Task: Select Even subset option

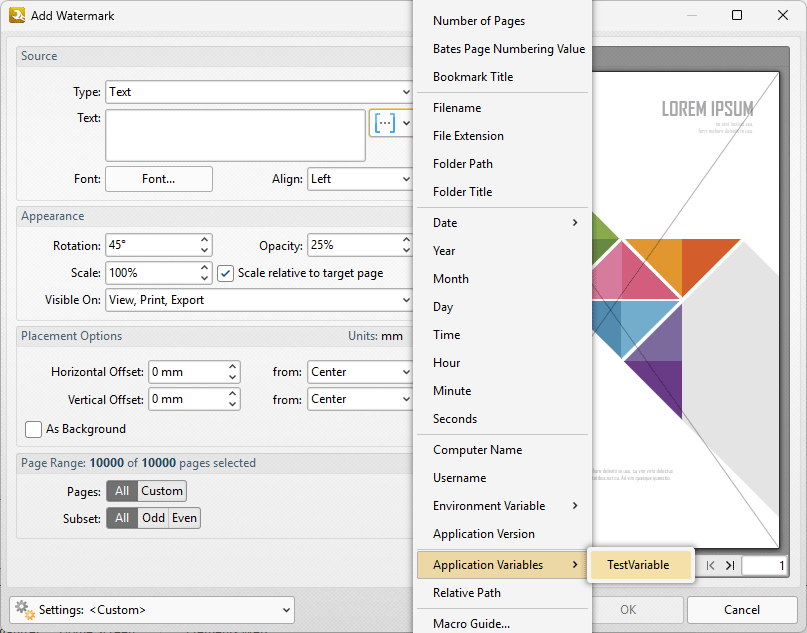Action: coord(184,518)
